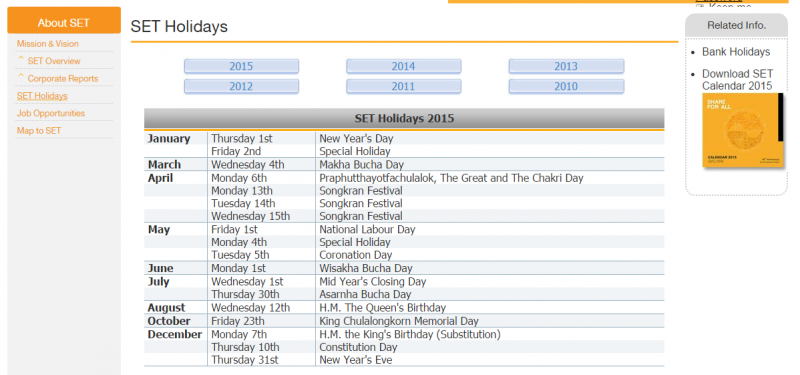Viewport: 800px width, 375px height.
Task: Switch to the 2011 holidays
Action: (404, 86)
